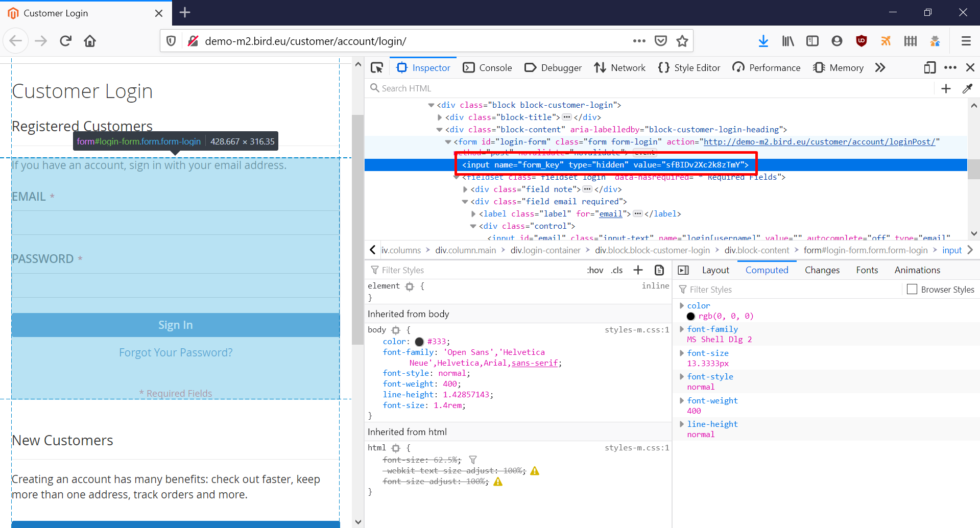Viewport: 980px width, 528px height.
Task: Click the Email input field
Action: [175, 223]
